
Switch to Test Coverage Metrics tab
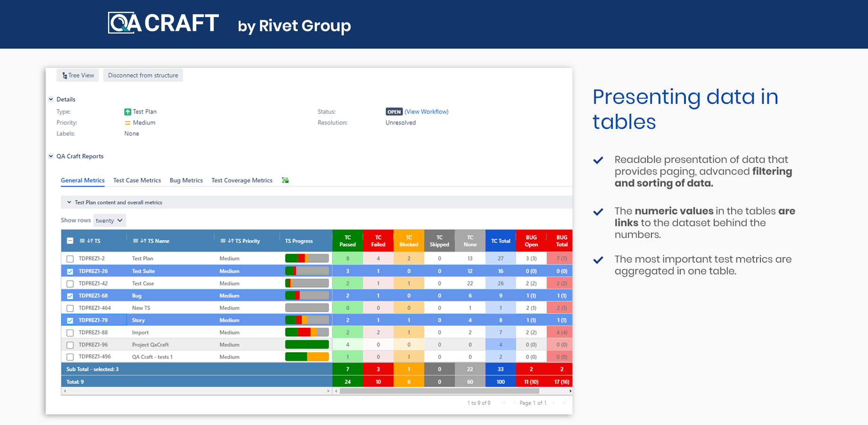point(242,180)
